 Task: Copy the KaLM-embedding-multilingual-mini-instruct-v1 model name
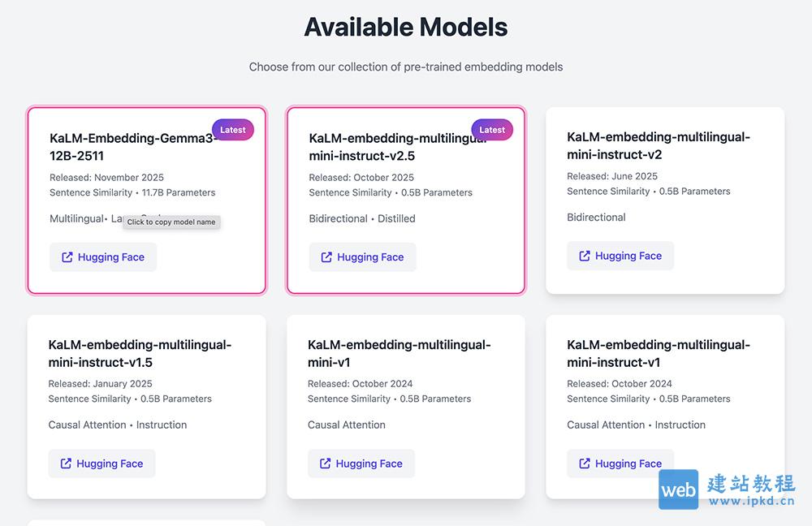(658, 353)
